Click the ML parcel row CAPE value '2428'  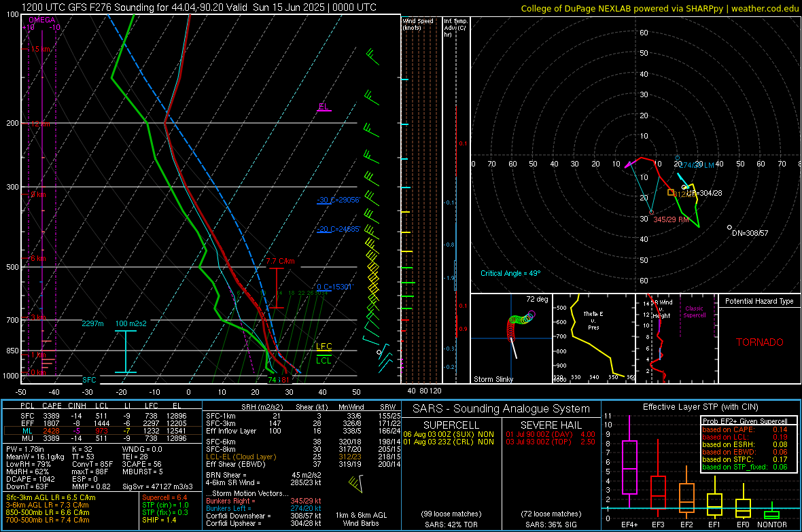coord(52,431)
